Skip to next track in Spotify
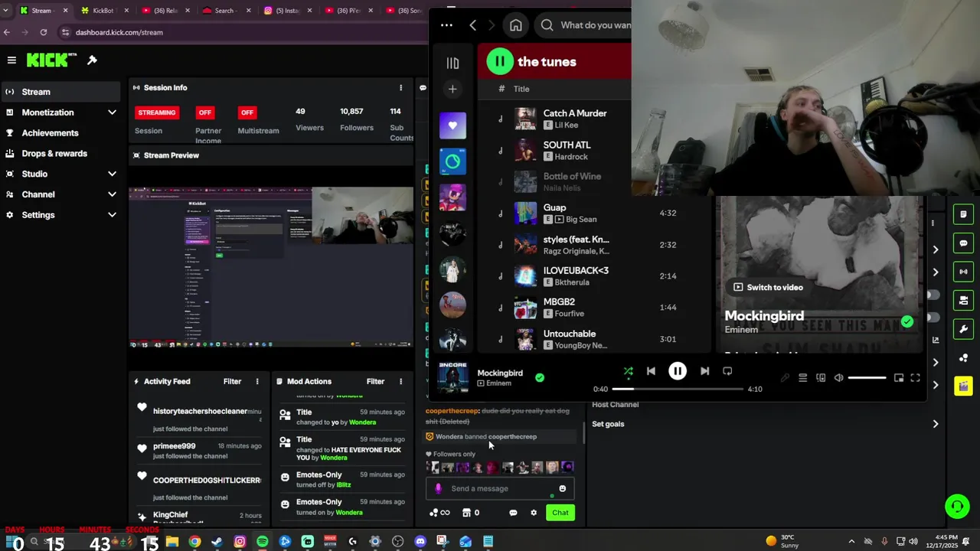 click(x=704, y=371)
